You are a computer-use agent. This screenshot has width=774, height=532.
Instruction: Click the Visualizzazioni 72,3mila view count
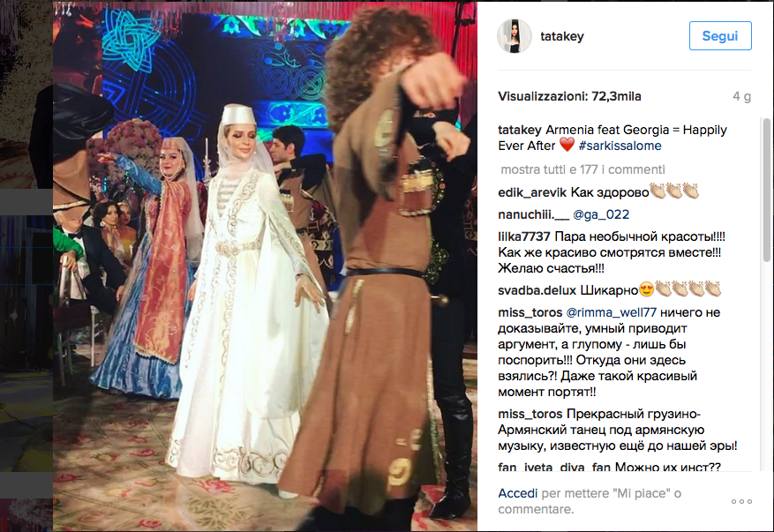pyautogui.click(x=569, y=96)
